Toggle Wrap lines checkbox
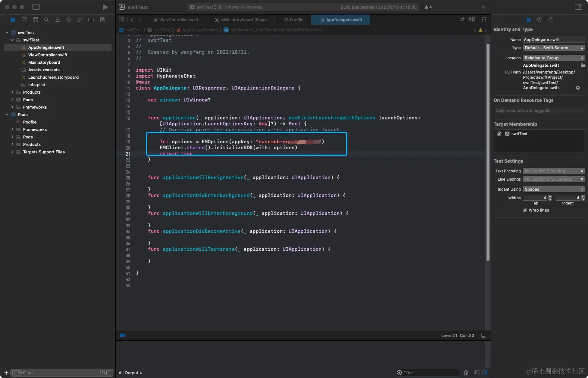Screen dimensions: 588x378 coord(525,210)
